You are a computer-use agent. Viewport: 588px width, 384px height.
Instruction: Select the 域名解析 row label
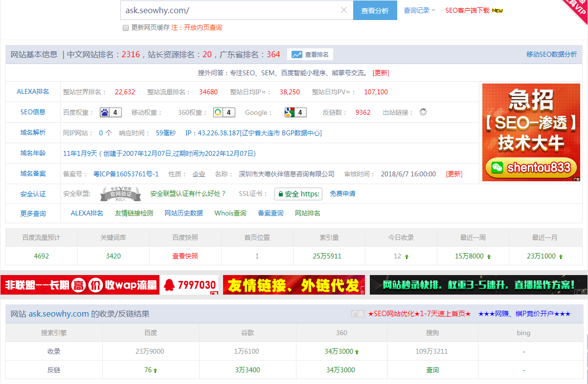coord(33,132)
